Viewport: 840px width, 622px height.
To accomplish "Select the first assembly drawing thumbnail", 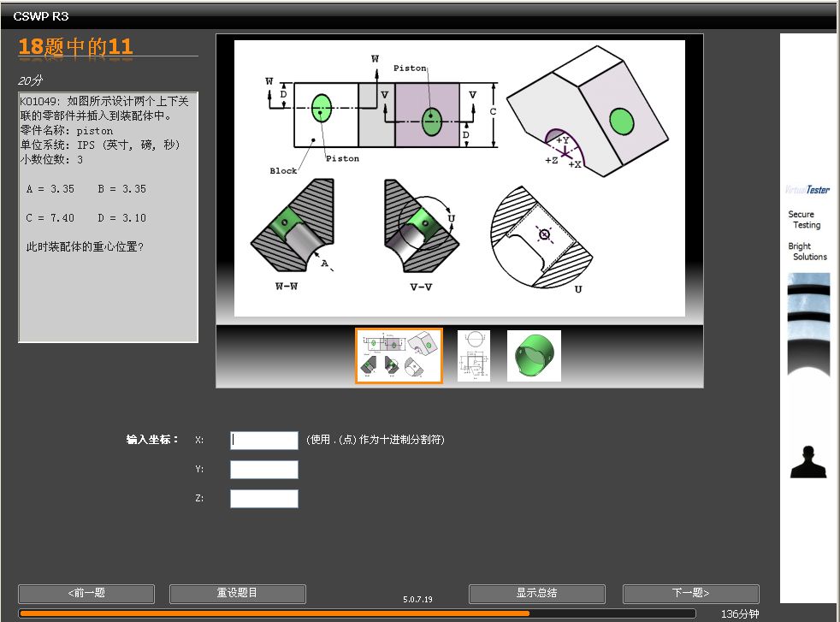I will coord(399,356).
